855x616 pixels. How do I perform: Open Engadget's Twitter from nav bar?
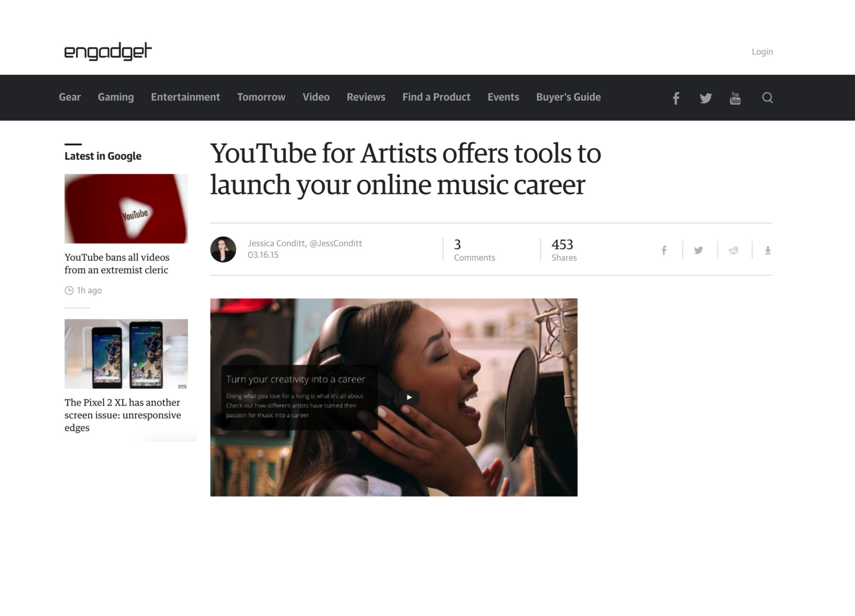[706, 98]
